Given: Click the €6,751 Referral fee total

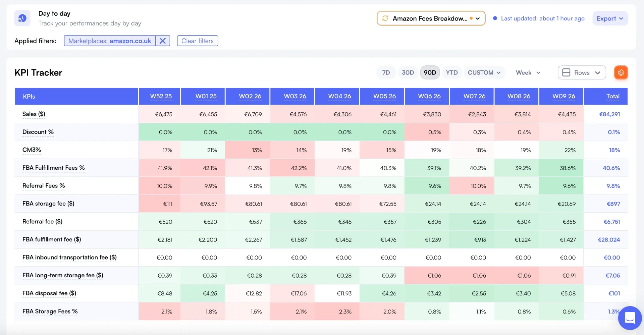Looking at the screenshot, I should (612, 222).
